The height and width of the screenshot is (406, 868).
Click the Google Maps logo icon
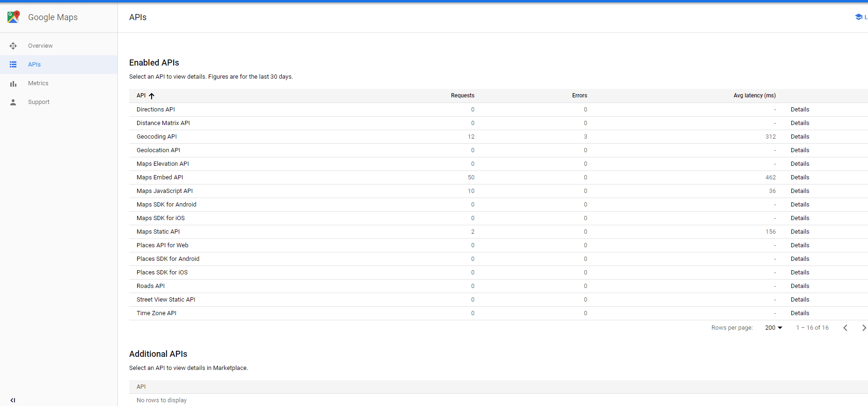14,17
